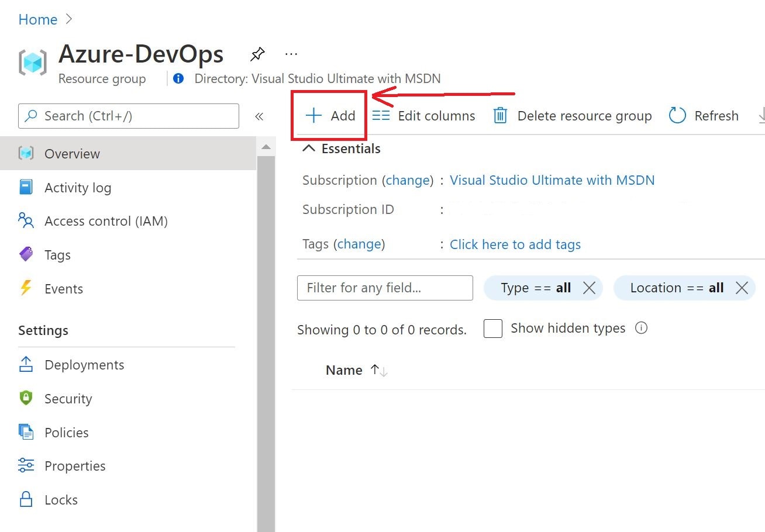Click change link next to Subscription

pyautogui.click(x=408, y=180)
